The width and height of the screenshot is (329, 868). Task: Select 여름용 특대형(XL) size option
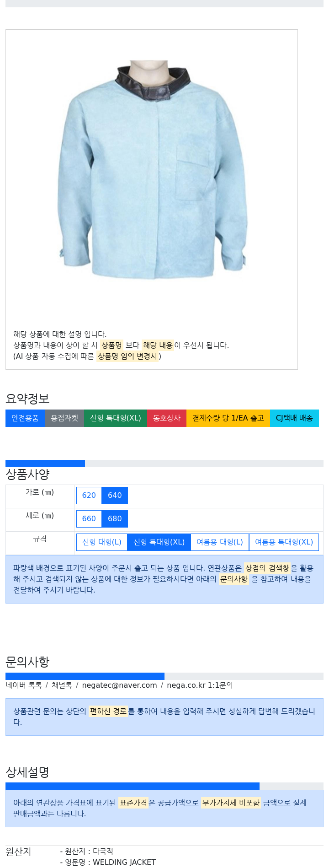point(284,542)
